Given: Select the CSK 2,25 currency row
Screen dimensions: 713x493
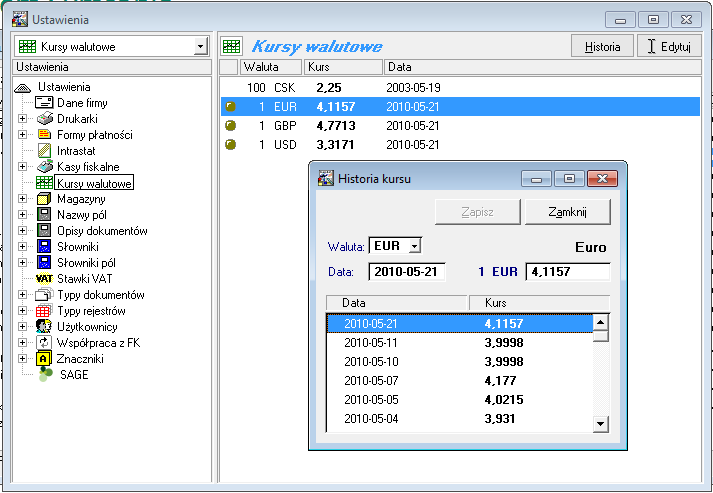Looking at the screenshot, I should [x=460, y=88].
